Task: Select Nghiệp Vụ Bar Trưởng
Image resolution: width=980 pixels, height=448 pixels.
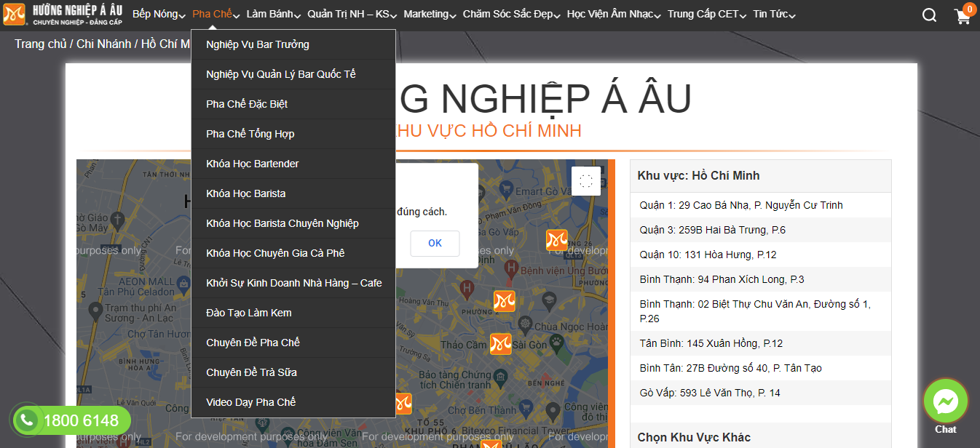Action: 293,44
